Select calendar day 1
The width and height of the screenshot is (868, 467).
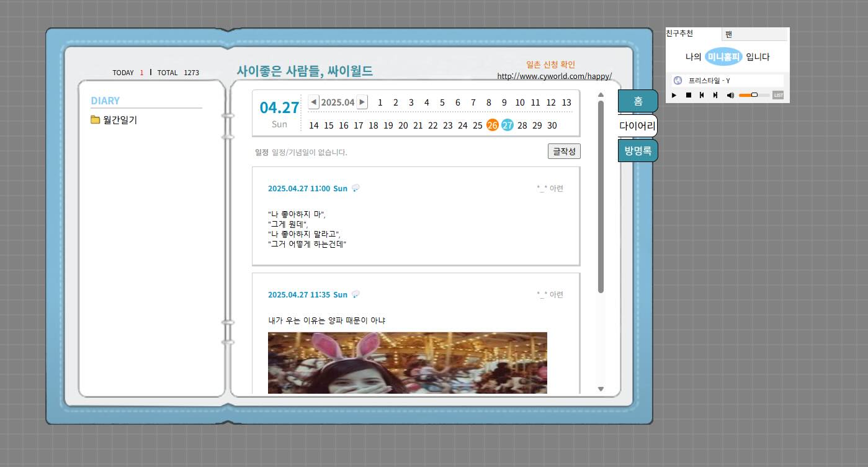point(380,102)
